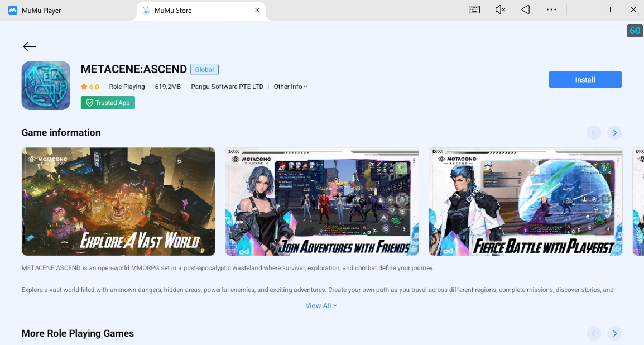Image resolution: width=644 pixels, height=345 pixels.
Task: Show previous Game information screenshots
Action: tap(593, 133)
